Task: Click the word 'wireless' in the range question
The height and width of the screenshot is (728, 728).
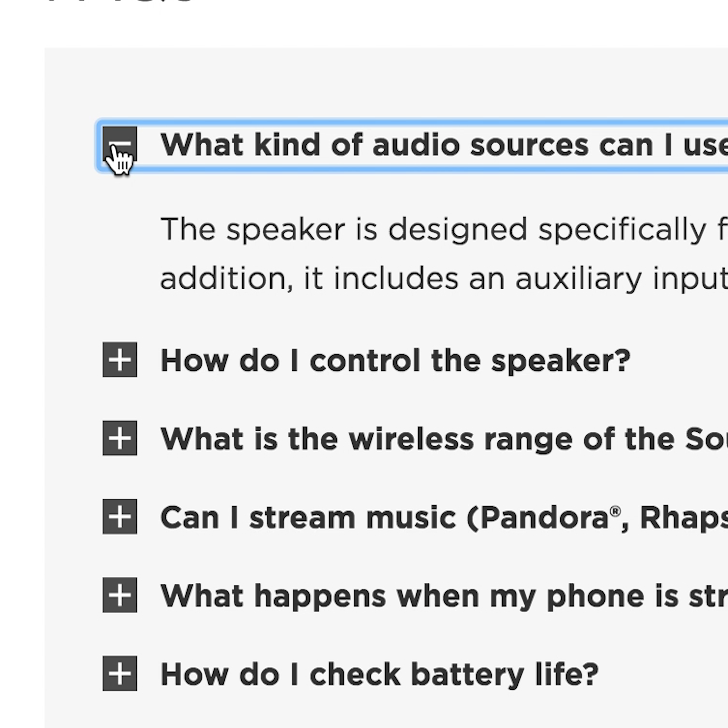Action: (411, 439)
